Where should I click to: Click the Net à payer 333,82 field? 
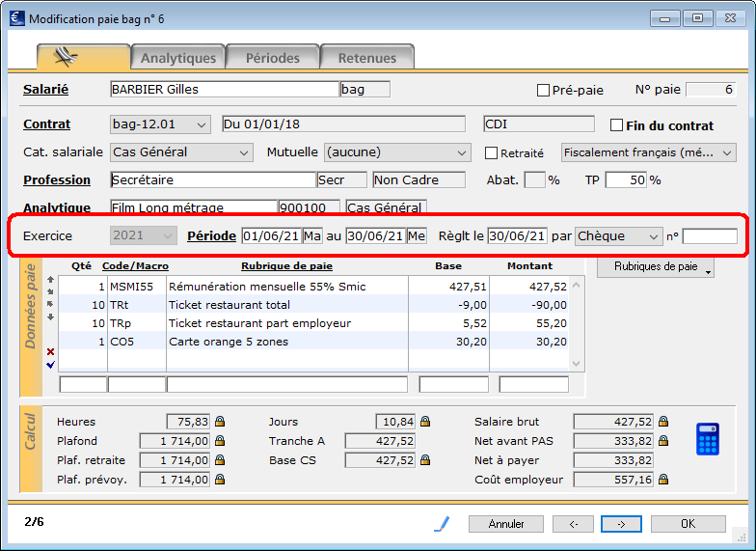tap(613, 460)
